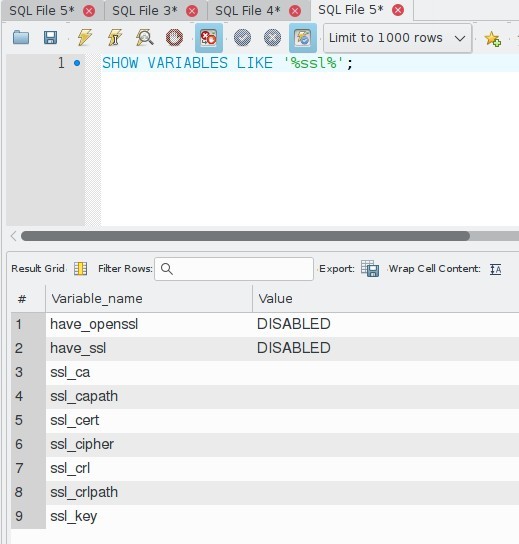This screenshot has height=544, width=519.
Task: Toggle Wrap Cell Content icon
Action: pyautogui.click(x=495, y=269)
